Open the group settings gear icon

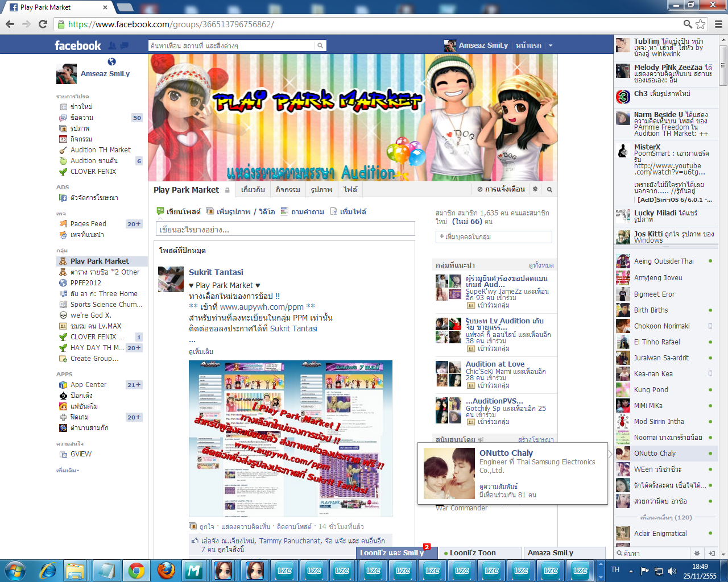(535, 189)
